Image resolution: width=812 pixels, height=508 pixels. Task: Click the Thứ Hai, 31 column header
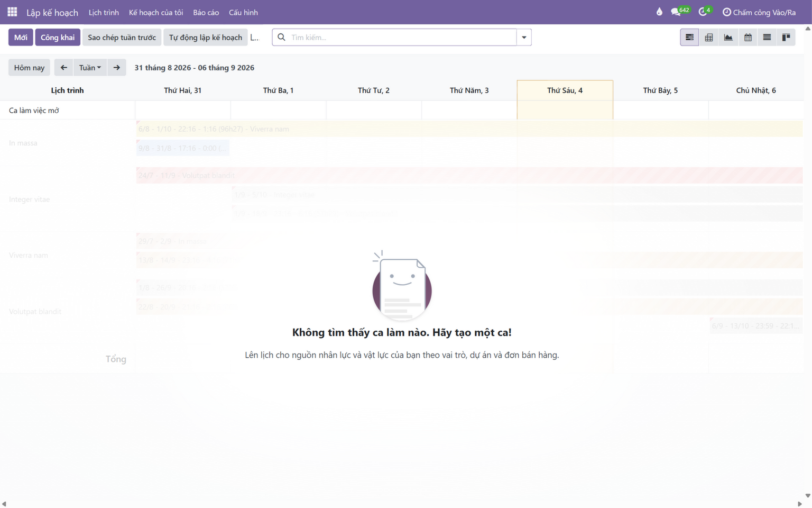pyautogui.click(x=183, y=90)
